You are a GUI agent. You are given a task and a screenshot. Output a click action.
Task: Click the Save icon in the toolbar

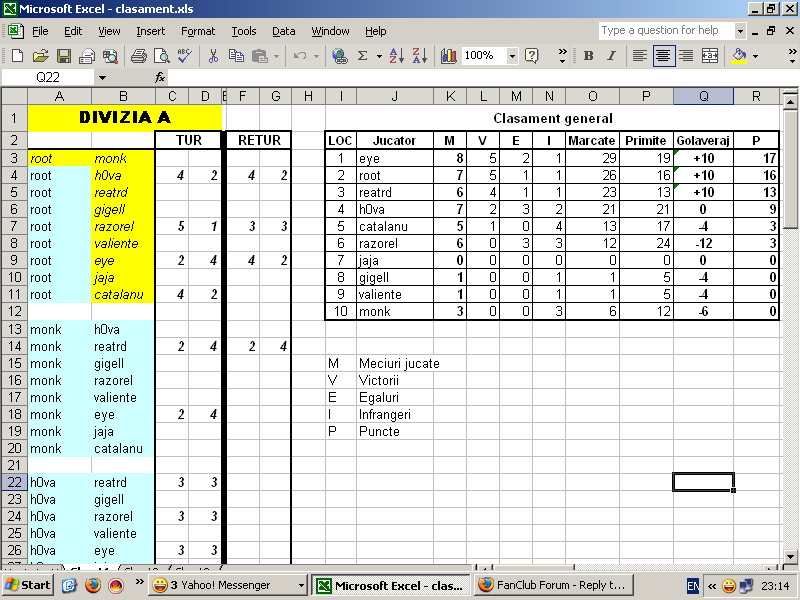[x=63, y=56]
